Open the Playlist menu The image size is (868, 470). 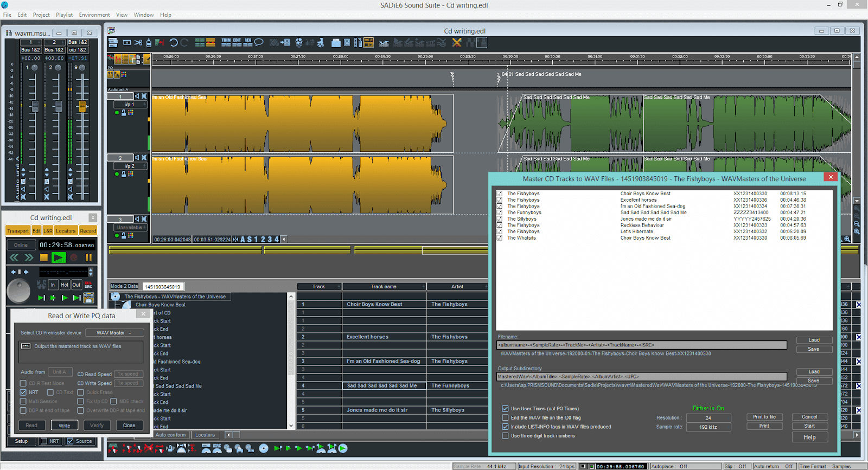click(64, 15)
